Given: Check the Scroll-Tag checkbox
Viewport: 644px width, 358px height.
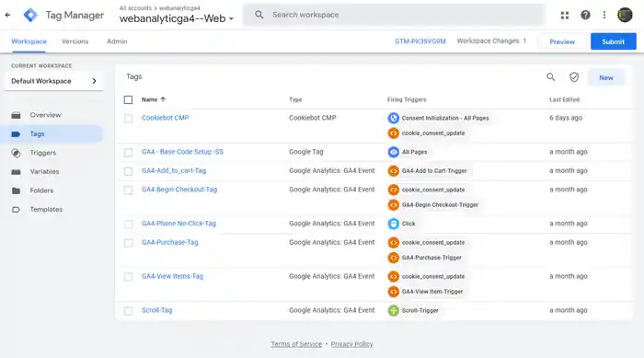Looking at the screenshot, I should click(128, 311).
